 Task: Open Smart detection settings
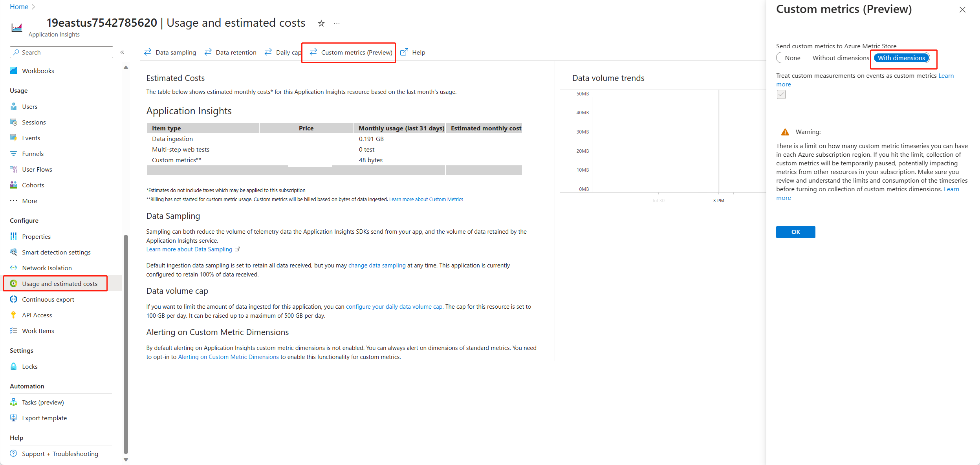tap(56, 252)
